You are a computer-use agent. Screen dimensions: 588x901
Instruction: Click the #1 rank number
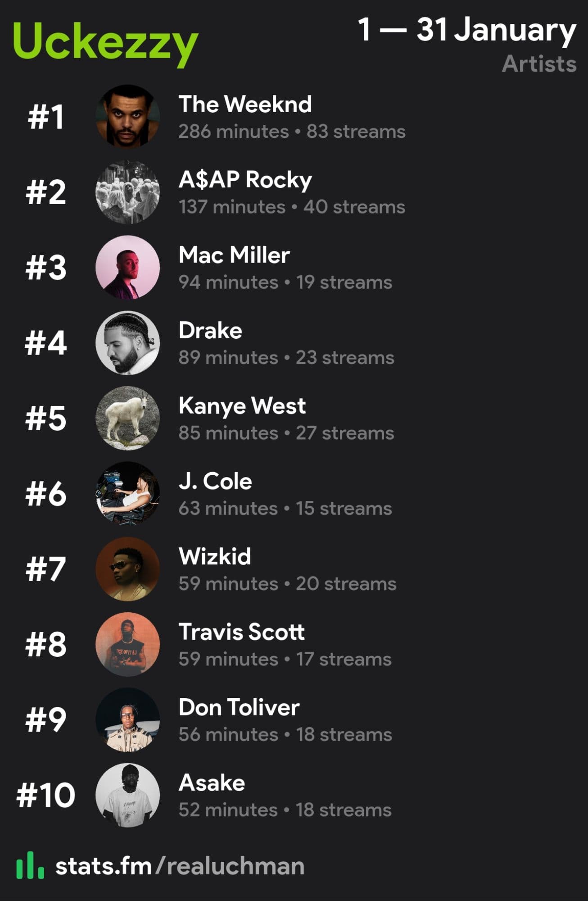pos(45,117)
